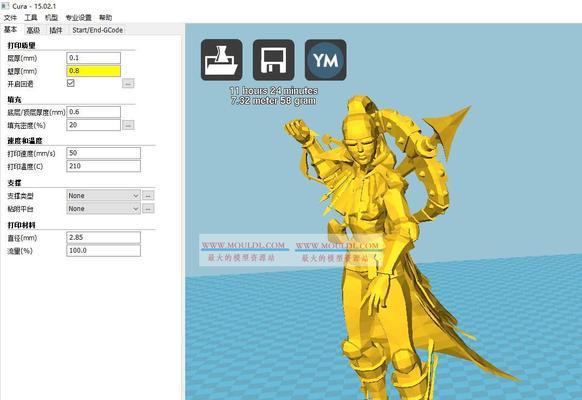Click the fill density field showing 20
Image resolution: width=582 pixels, height=400 pixels.
(x=94, y=125)
